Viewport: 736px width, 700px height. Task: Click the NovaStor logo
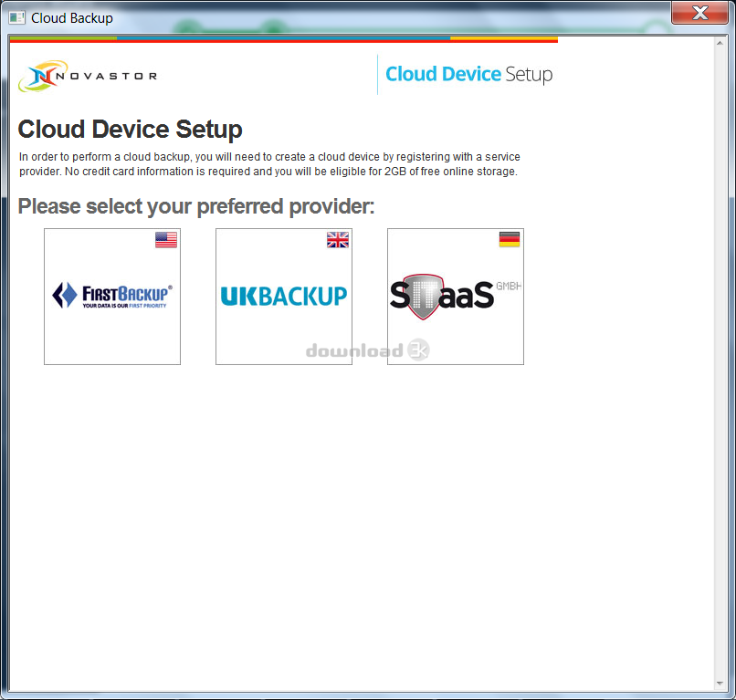click(88, 76)
